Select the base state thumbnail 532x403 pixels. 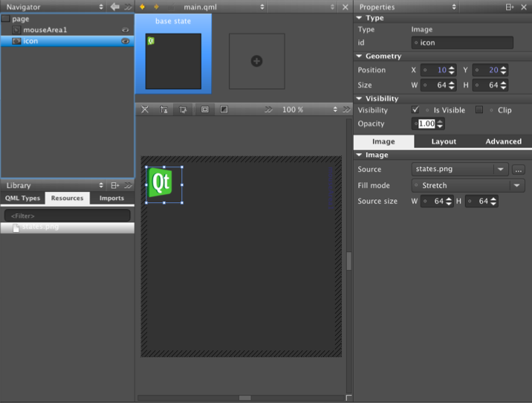point(173,61)
